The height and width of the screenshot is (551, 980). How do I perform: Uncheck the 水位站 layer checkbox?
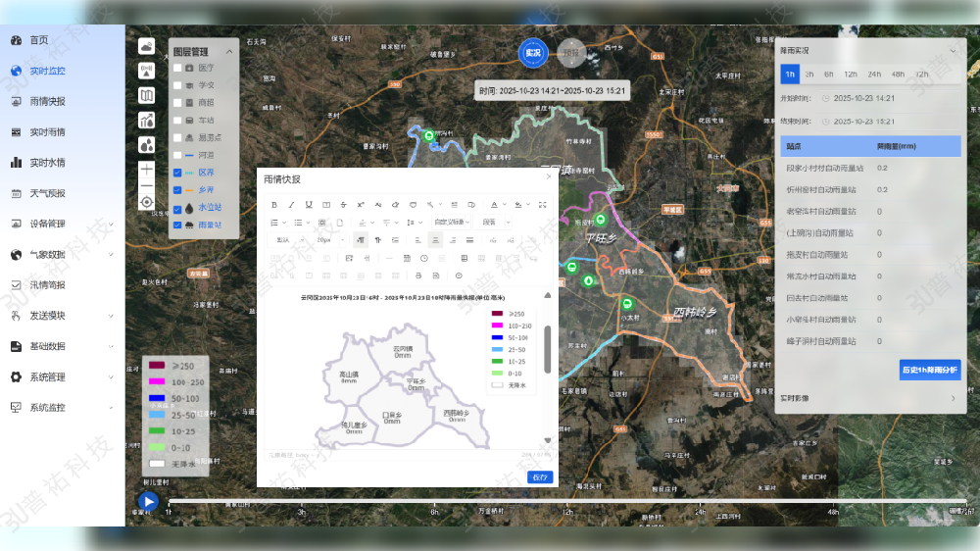tap(177, 208)
